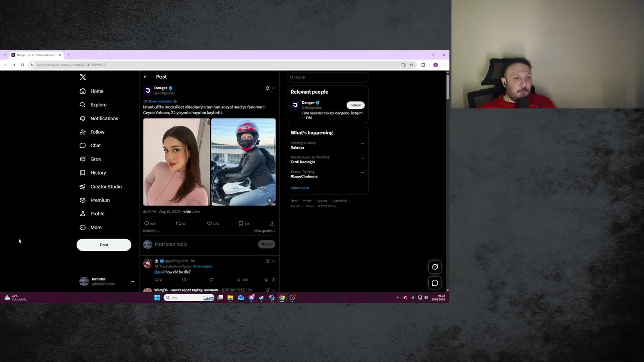Open the portrait photo in pink sweater

tap(177, 162)
